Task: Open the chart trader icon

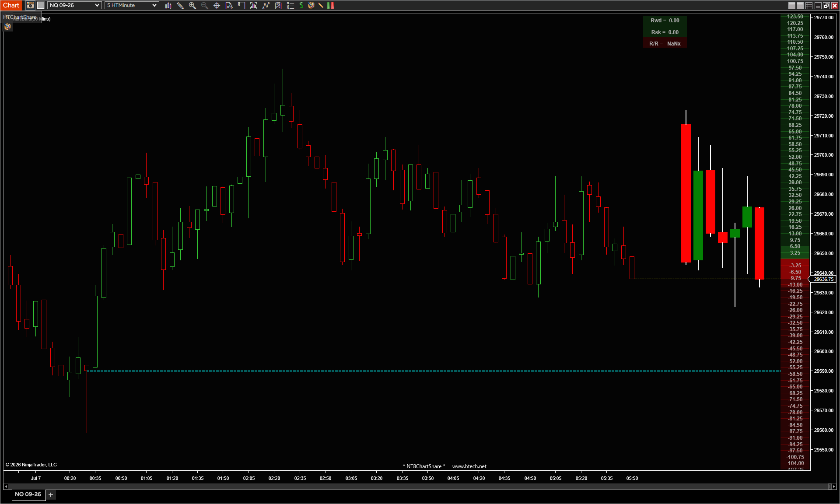Action: tap(241, 5)
